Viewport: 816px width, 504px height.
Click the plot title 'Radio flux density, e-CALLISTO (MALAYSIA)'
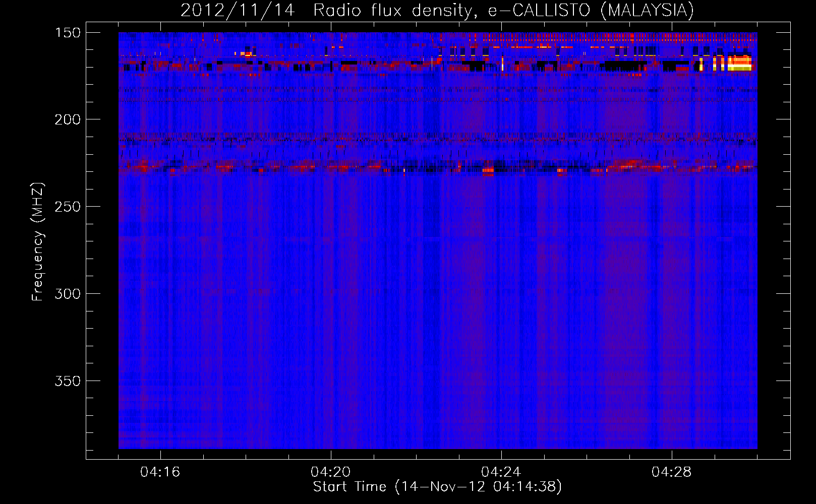[503, 11]
